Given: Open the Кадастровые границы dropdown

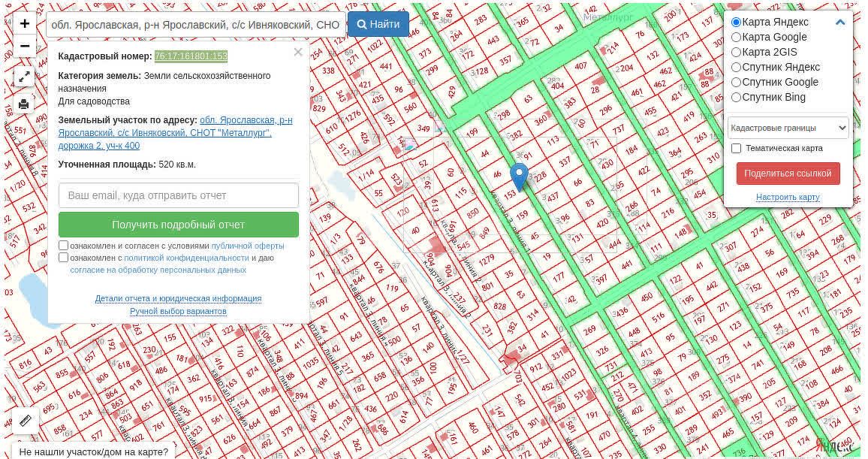Looking at the screenshot, I should [x=788, y=128].
